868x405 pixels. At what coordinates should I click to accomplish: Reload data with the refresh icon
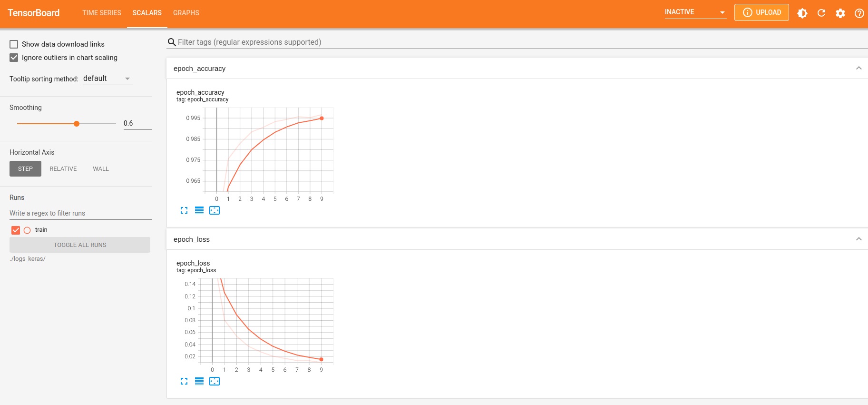[x=821, y=13]
